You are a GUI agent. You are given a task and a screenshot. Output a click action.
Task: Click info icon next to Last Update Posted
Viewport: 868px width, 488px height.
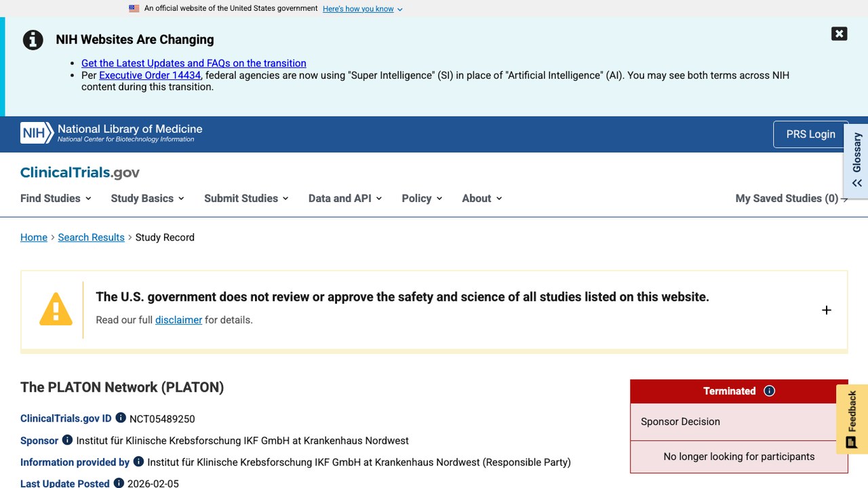coord(119,483)
